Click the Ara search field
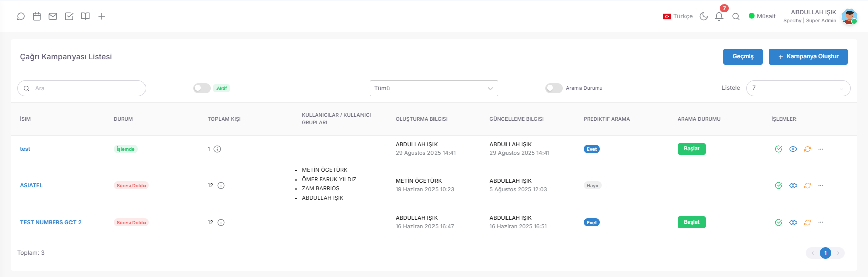The width and height of the screenshot is (868, 277). [x=82, y=88]
